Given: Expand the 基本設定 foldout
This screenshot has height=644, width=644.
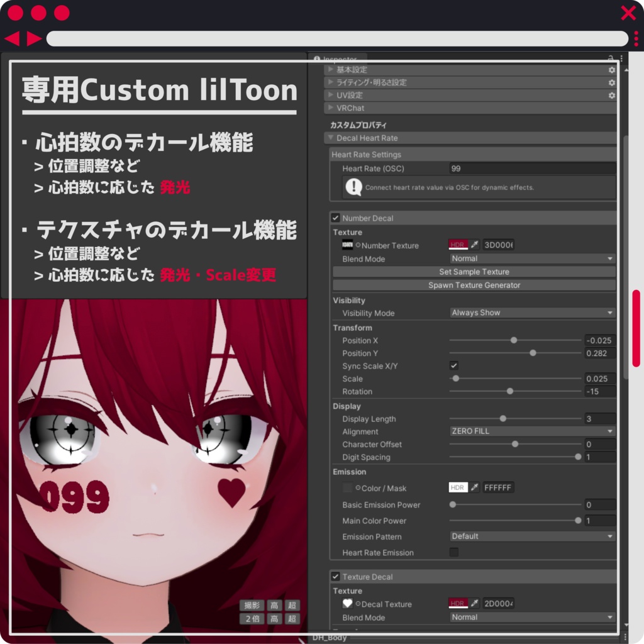Looking at the screenshot, I should [330, 69].
